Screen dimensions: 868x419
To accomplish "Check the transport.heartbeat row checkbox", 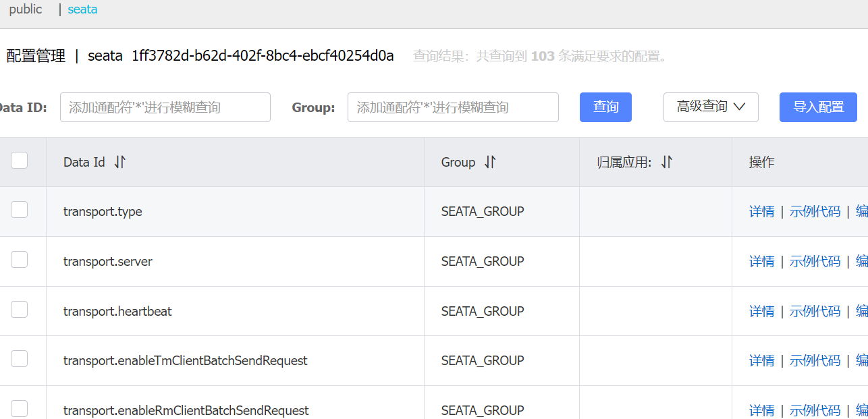I will point(20,309).
